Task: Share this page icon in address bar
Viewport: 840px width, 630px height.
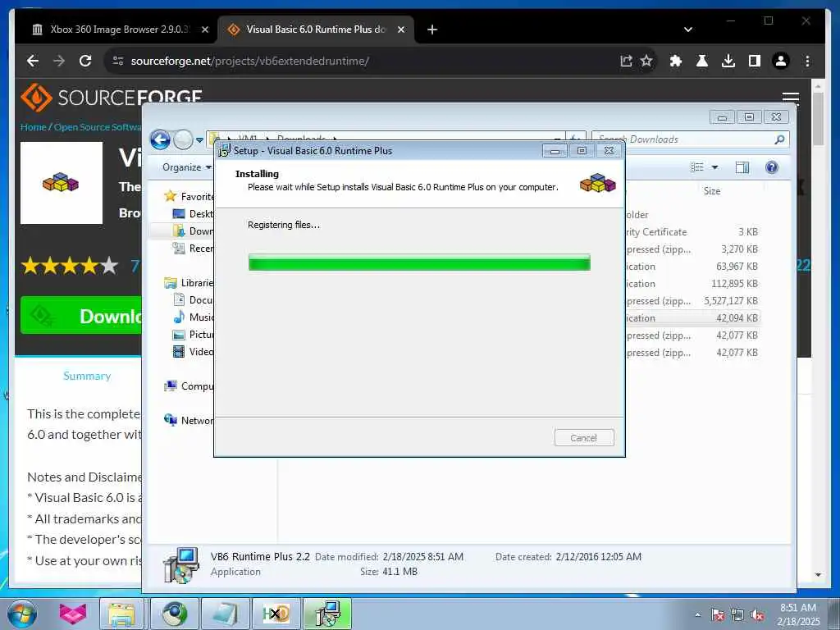Action: click(x=626, y=61)
